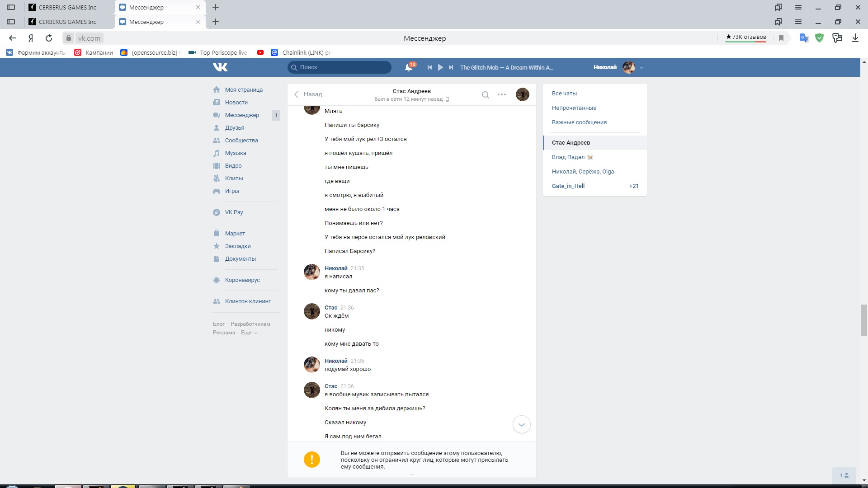
Task: Click the lock site security icon
Action: [68, 38]
